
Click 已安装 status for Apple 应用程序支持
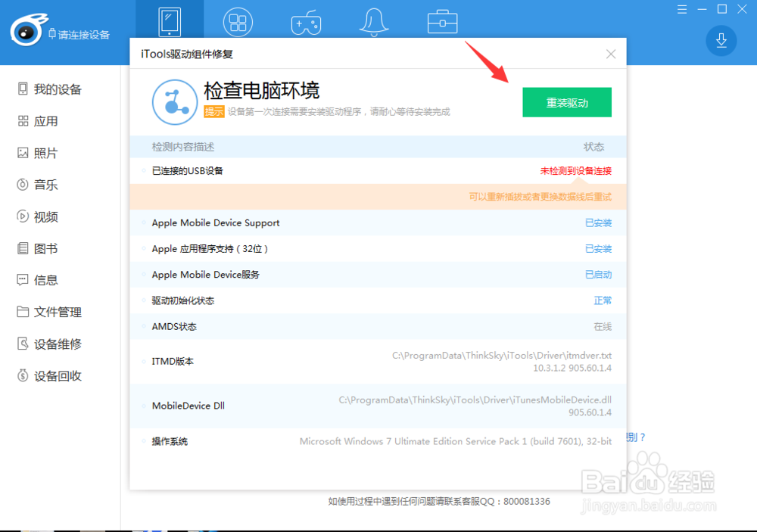click(598, 249)
